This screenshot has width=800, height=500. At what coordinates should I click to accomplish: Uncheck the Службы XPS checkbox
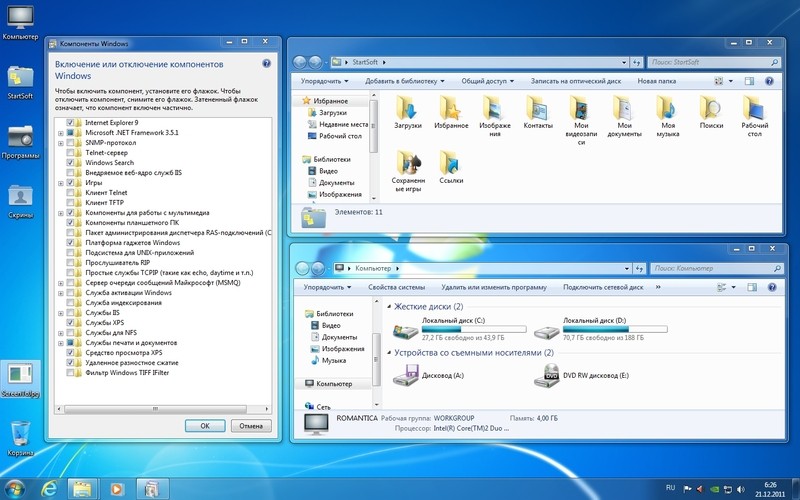70,323
